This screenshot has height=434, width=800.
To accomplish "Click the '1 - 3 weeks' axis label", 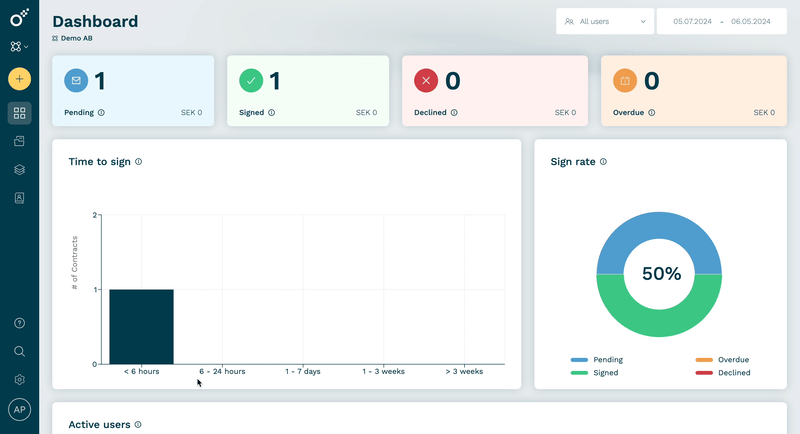I will 383,371.
